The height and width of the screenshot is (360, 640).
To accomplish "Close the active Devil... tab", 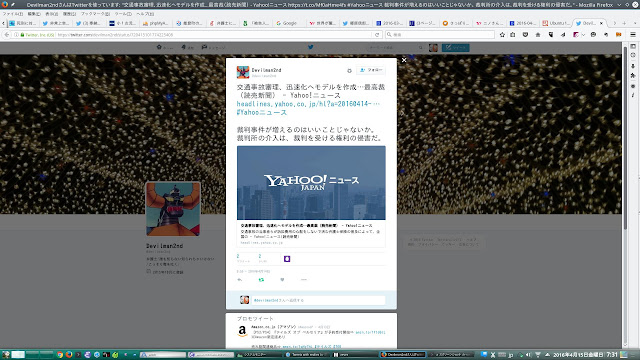I will coord(601,23).
